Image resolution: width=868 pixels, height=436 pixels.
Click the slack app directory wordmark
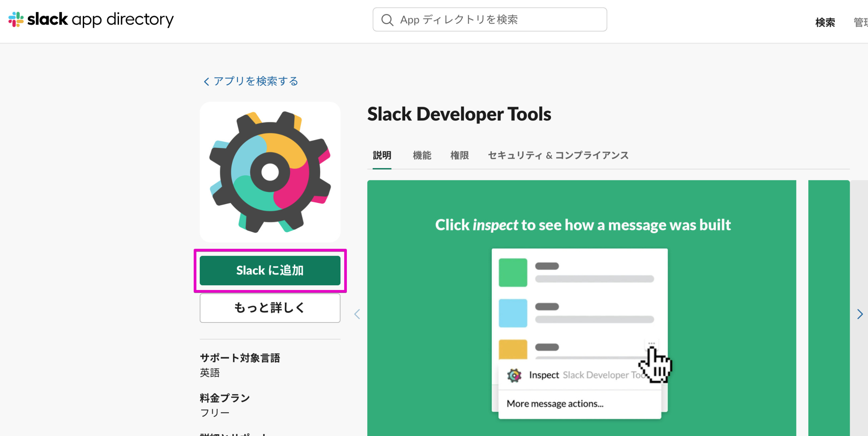(100, 19)
